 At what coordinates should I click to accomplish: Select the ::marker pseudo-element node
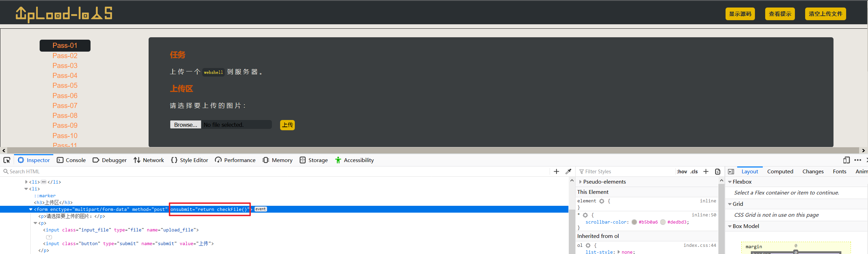pyautogui.click(x=45, y=196)
